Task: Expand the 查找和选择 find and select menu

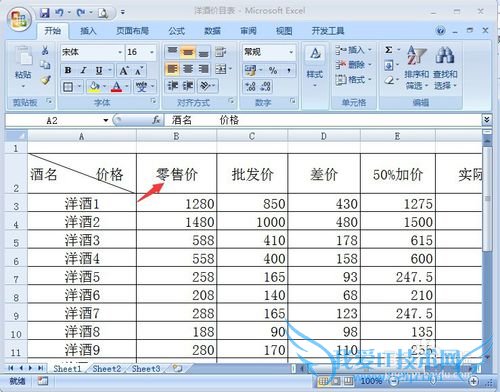Action: [x=445, y=68]
